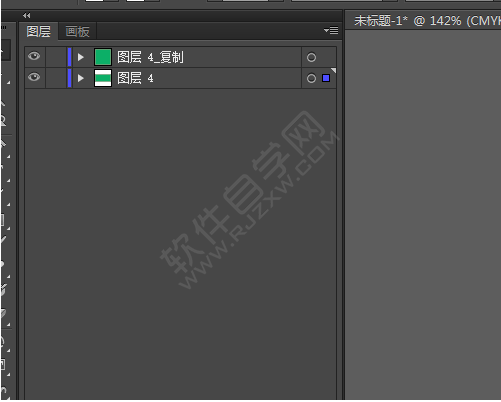Click the 图层 4 layer thumbnail
Image resolution: width=501 pixels, height=402 pixels.
(103, 78)
